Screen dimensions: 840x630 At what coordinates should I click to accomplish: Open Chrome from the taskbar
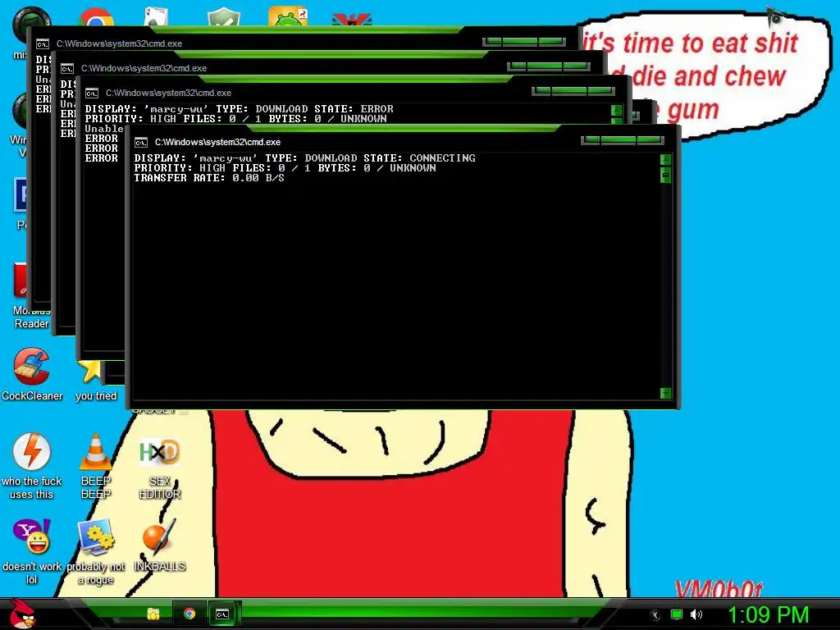tap(189, 614)
